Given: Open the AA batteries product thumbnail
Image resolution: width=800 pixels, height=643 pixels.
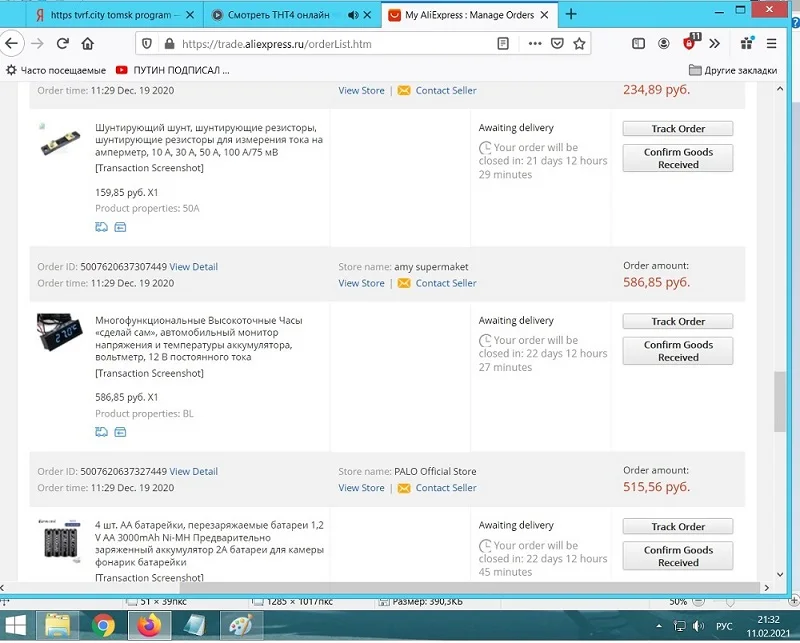Looking at the screenshot, I should click(60, 540).
